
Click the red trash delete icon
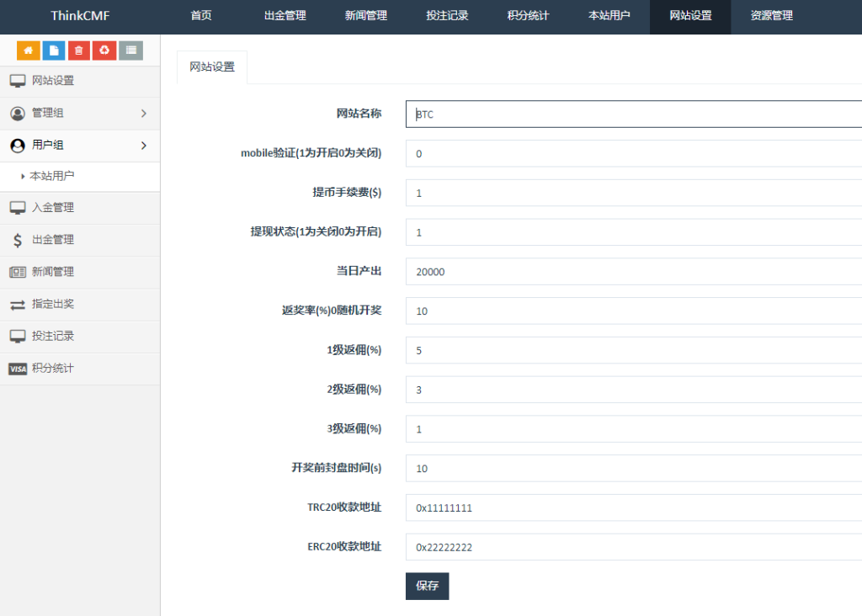pyautogui.click(x=78, y=50)
